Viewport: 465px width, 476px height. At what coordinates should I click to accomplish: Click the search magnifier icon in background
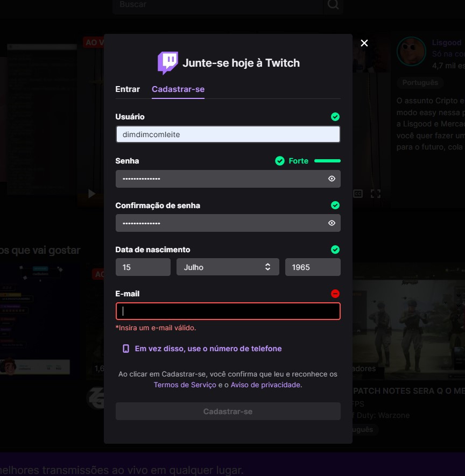pyautogui.click(x=333, y=5)
